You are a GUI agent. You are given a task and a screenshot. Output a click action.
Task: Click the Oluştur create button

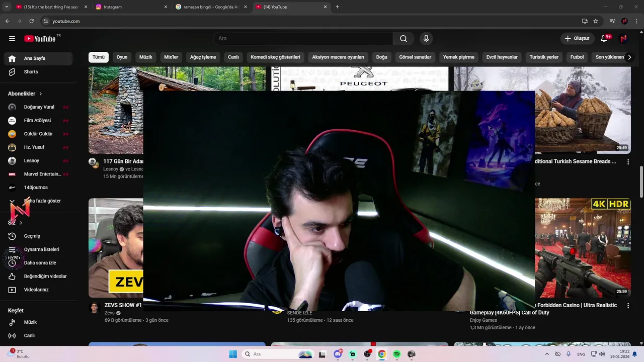coord(577,39)
